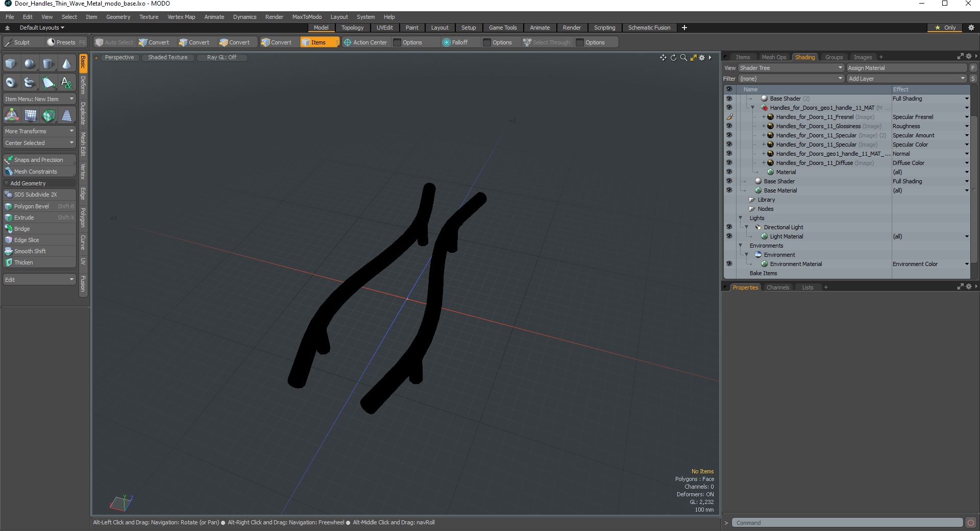
Task: Select the Text tool icon
Action: click(x=66, y=82)
